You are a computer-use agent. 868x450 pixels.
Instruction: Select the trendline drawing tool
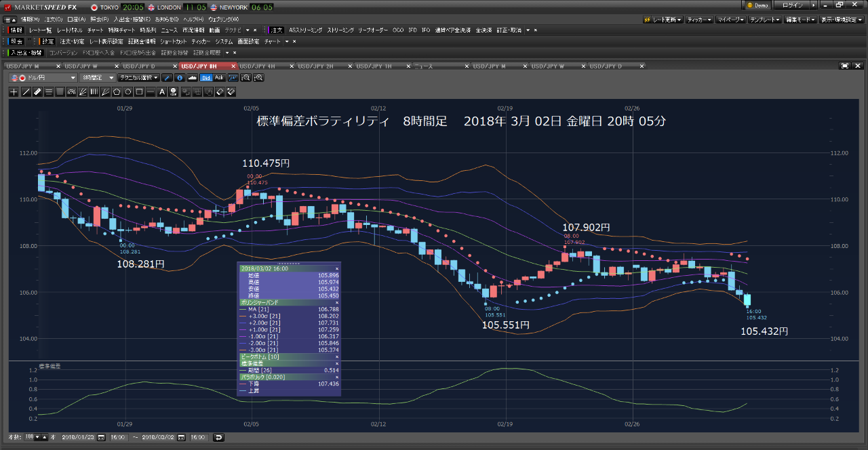(x=26, y=91)
